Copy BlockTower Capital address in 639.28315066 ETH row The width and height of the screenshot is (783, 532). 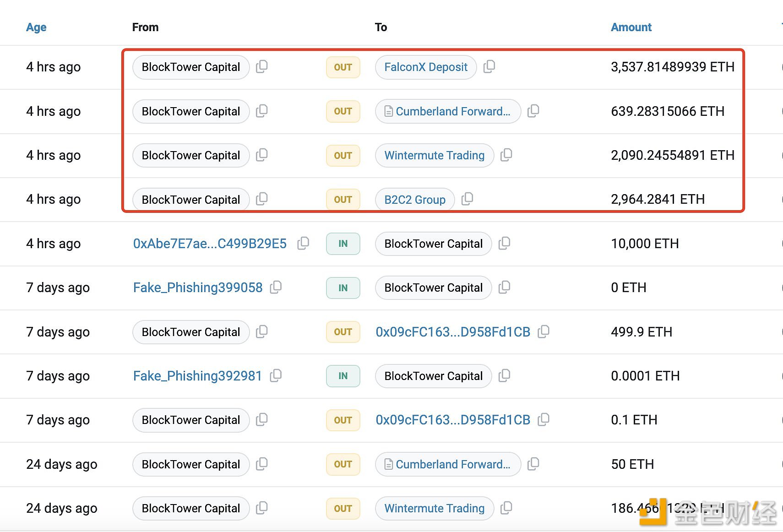coord(261,111)
